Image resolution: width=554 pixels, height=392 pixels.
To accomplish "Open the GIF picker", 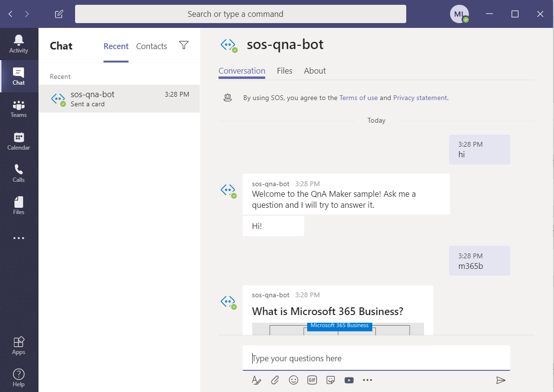I will [312, 380].
